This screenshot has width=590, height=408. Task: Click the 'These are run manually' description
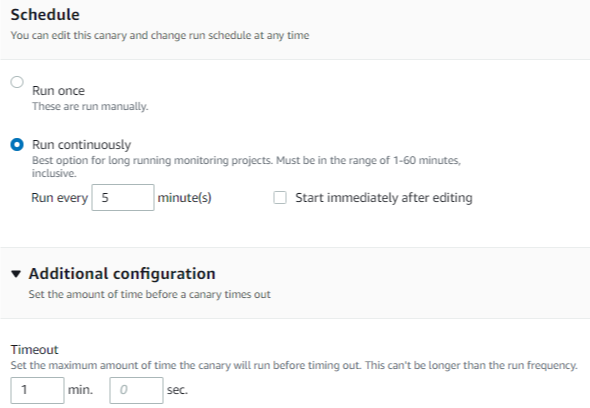[90, 107]
